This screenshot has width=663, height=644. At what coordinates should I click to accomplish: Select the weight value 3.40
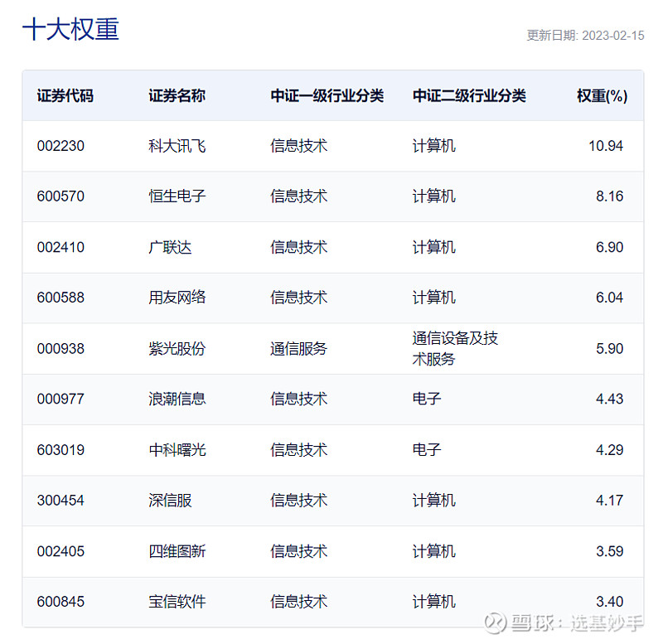pyautogui.click(x=610, y=602)
